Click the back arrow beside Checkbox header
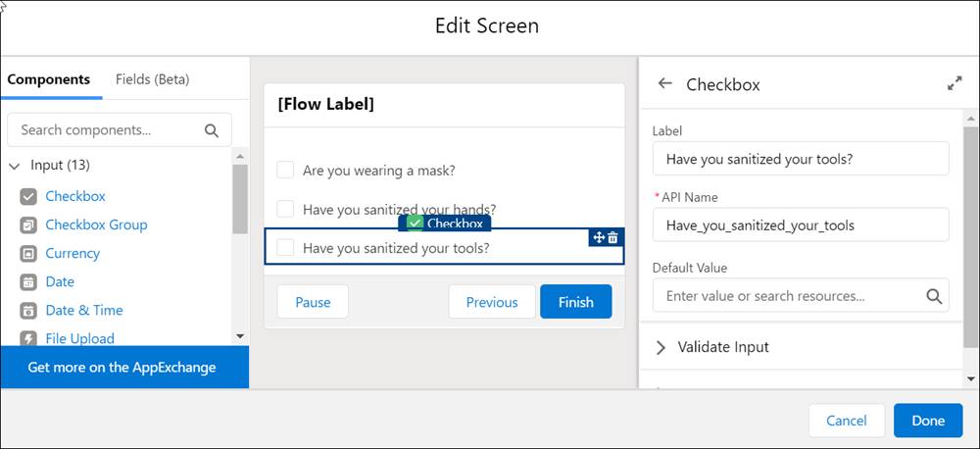This screenshot has width=980, height=449. 664,83
